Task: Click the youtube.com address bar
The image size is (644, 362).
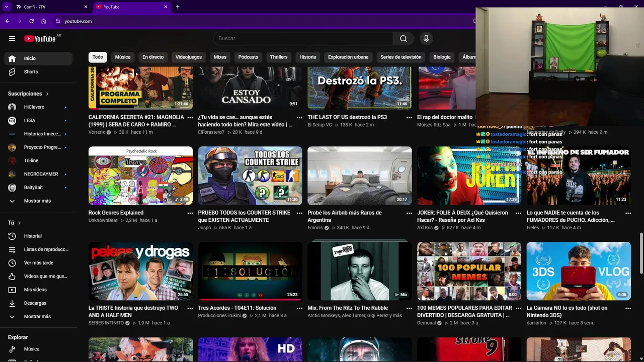Action: coord(262,21)
